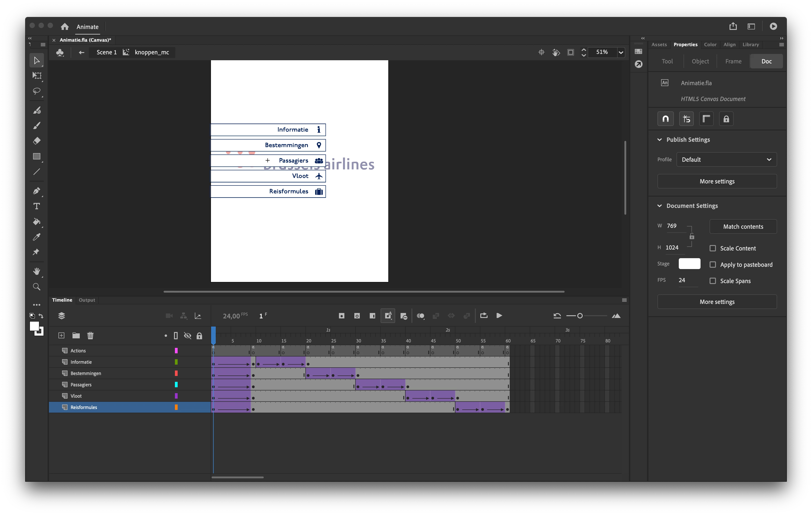Click the Match contents button
This screenshot has width=812, height=515.
[x=743, y=226]
